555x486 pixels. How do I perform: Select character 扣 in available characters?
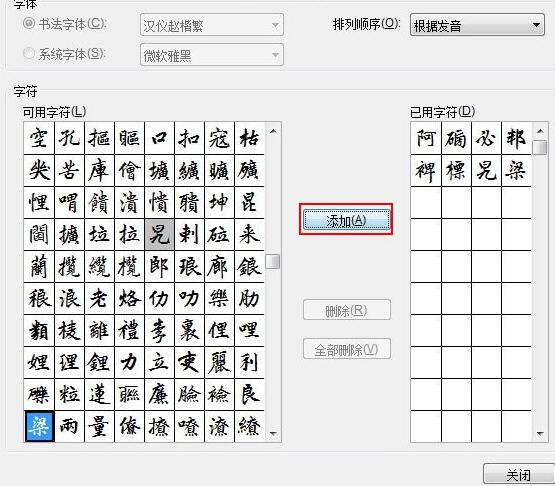click(189, 138)
